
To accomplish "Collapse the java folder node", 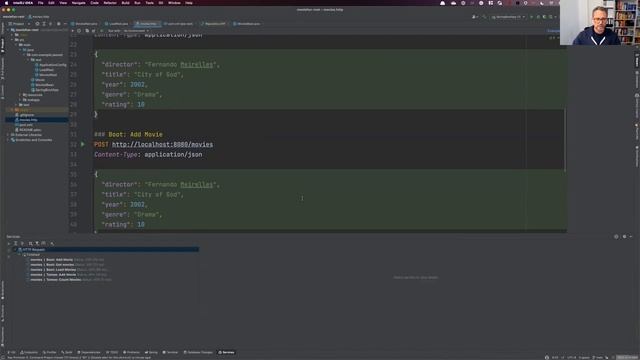I will [20, 50].
